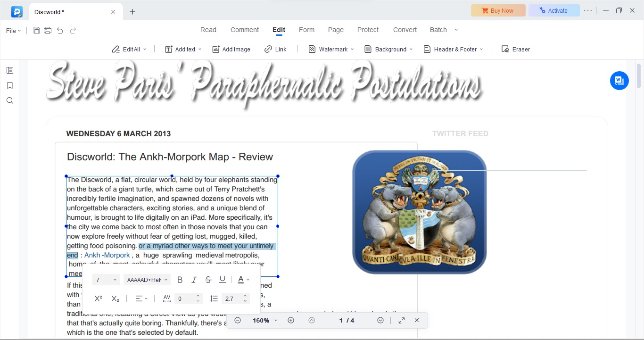Click the character spacing value field

185,299
